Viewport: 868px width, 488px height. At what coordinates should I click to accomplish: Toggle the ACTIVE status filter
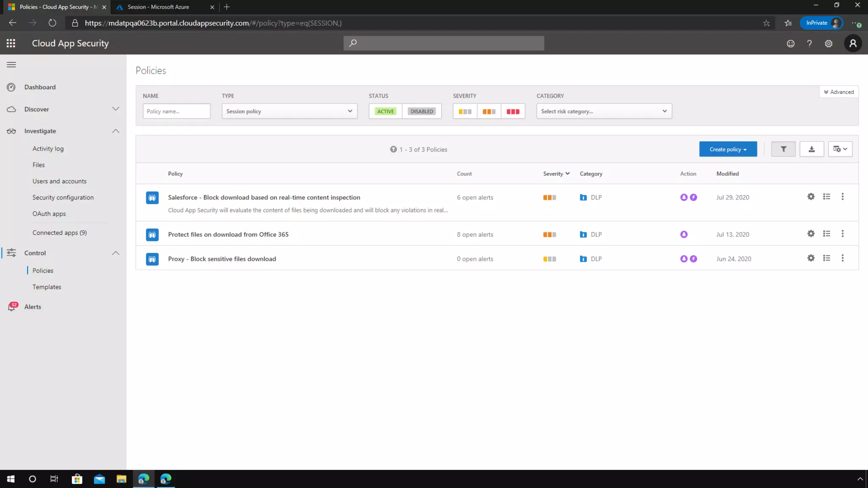tap(385, 111)
